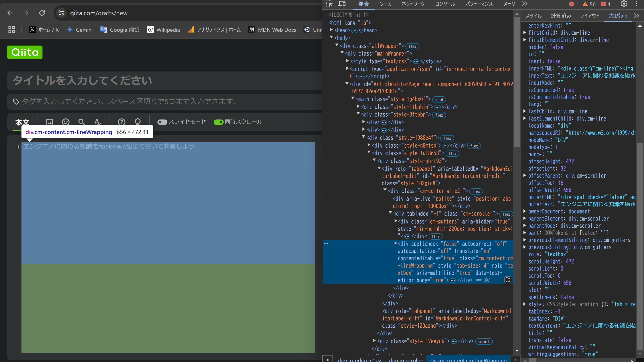This screenshot has height=362, width=644.
Task: Open the Wikipedia bookmark
Action: pyautogui.click(x=163, y=30)
